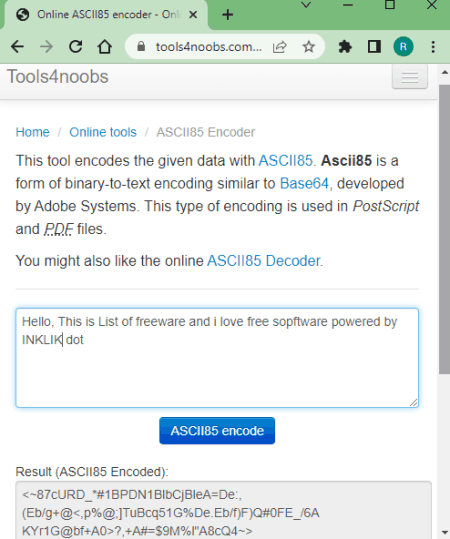Open the browser home page icon

click(105, 47)
